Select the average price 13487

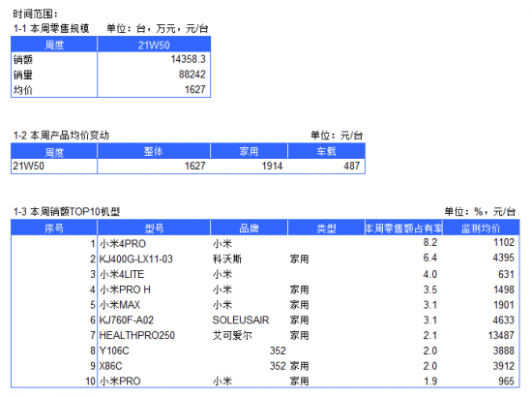pyautogui.click(x=501, y=336)
